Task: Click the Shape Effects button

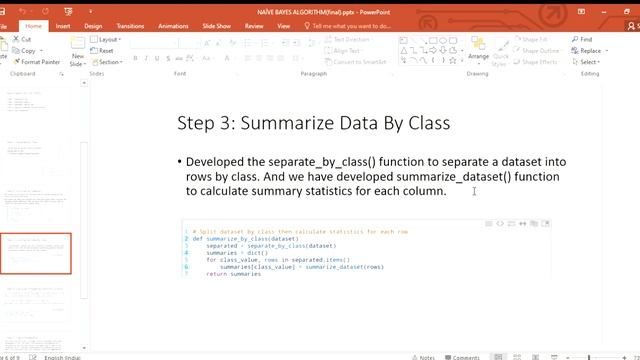Action: (x=535, y=62)
